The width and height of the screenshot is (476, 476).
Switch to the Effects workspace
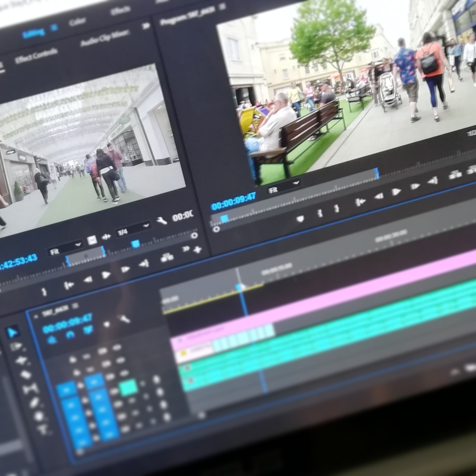click(120, 11)
